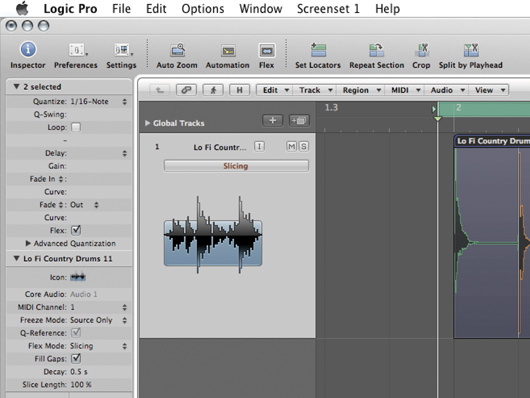Open the local Audio menu

[446, 90]
